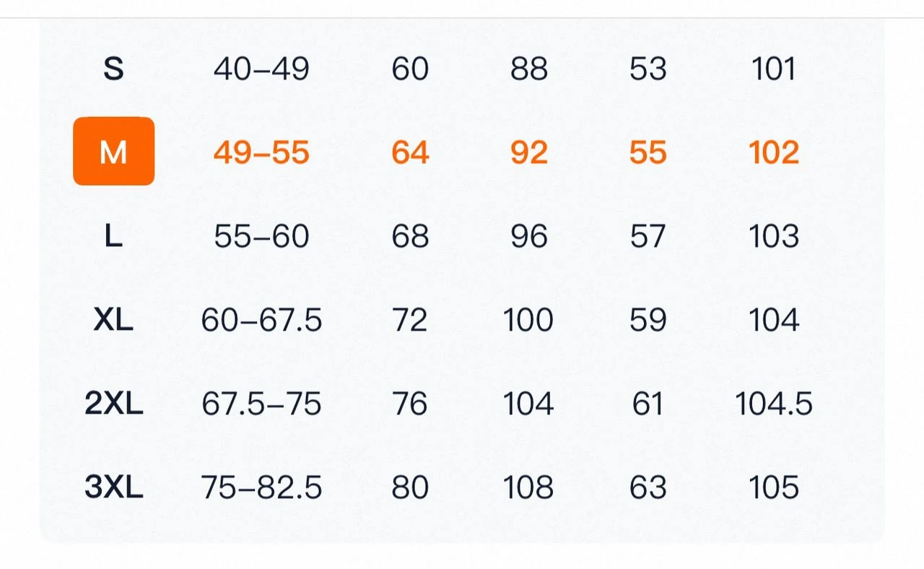Screen dimensions: 924x569
Task: Click the 104.5 value in 2XL row
Action: tap(774, 404)
